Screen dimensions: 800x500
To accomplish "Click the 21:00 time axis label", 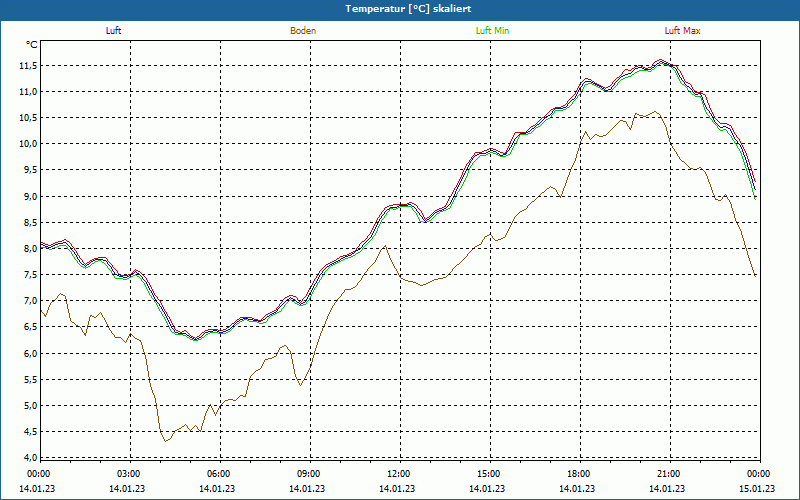I will 668,474.
